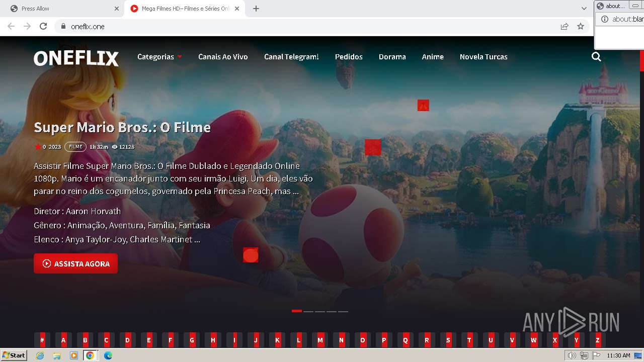The image size is (644, 362).
Task: Filter titles by letter T
Action: (470, 340)
